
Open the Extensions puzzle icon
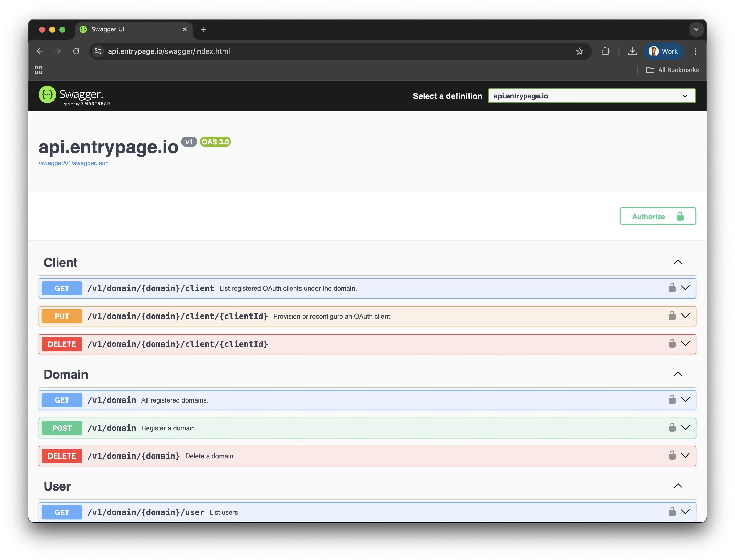[605, 51]
